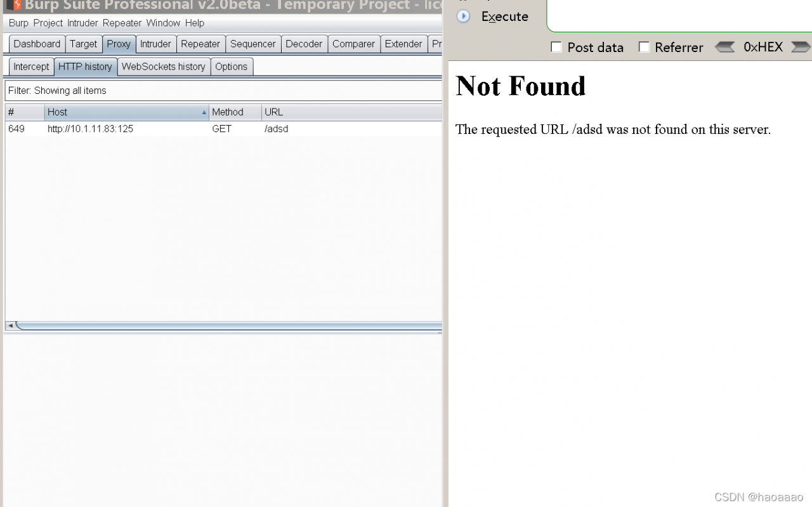
Task: Open the Repeater menu
Action: coord(122,23)
